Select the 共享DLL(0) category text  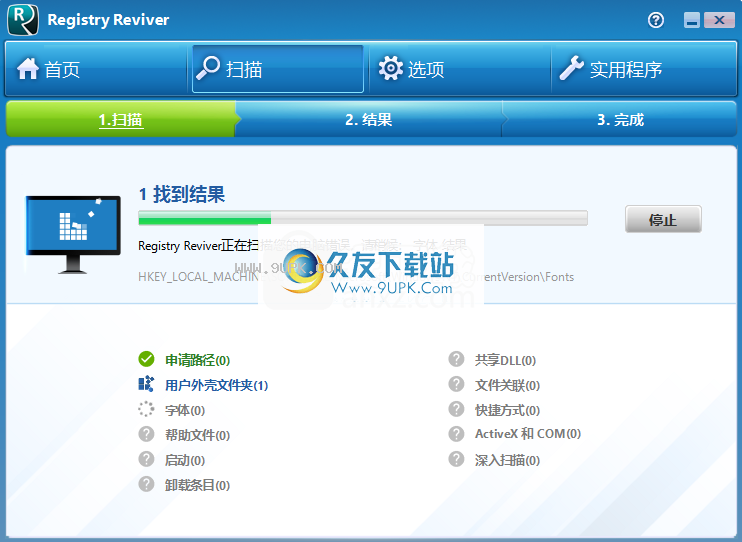505,360
